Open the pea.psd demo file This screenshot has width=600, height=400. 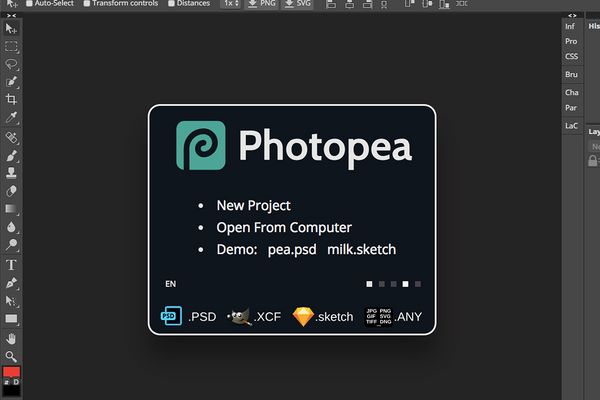click(291, 249)
